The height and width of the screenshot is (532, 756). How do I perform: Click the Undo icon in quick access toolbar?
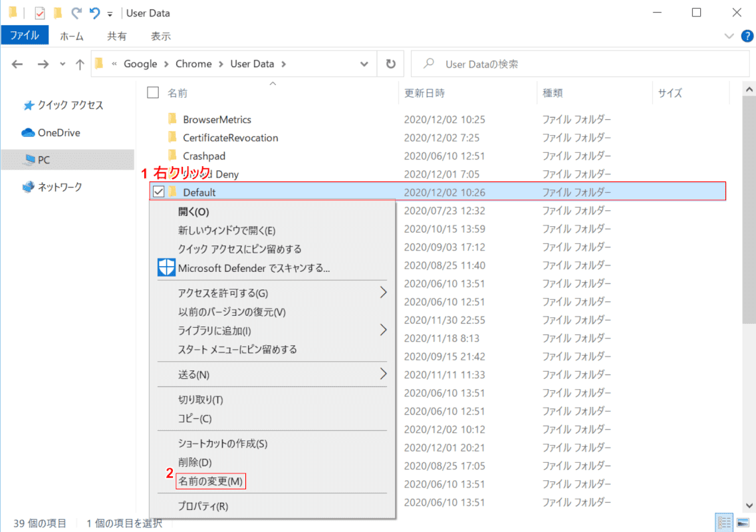(x=94, y=13)
